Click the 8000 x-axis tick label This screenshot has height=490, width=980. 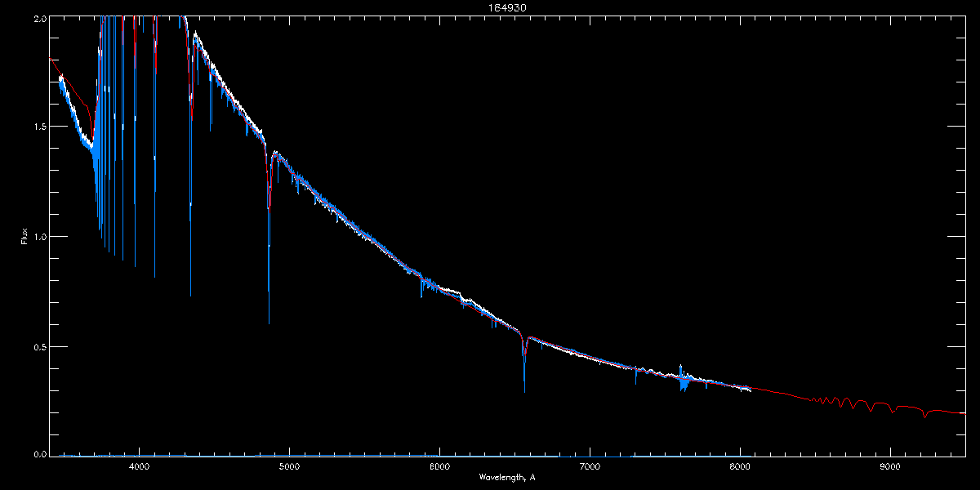tap(740, 467)
